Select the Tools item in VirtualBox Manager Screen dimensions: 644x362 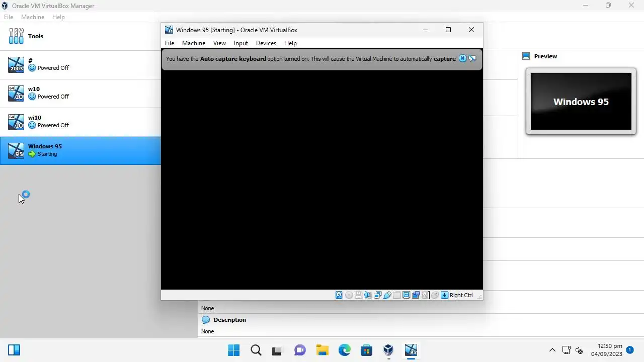pos(80,36)
